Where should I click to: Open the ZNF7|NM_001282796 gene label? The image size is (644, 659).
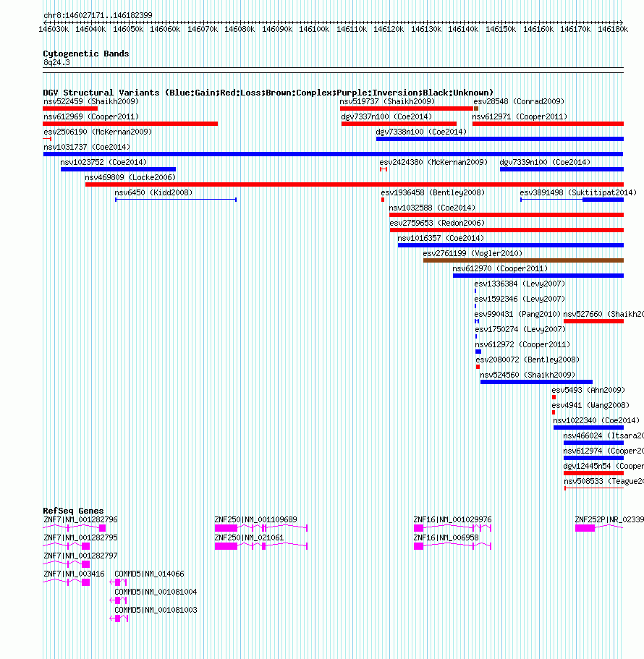click(80, 520)
